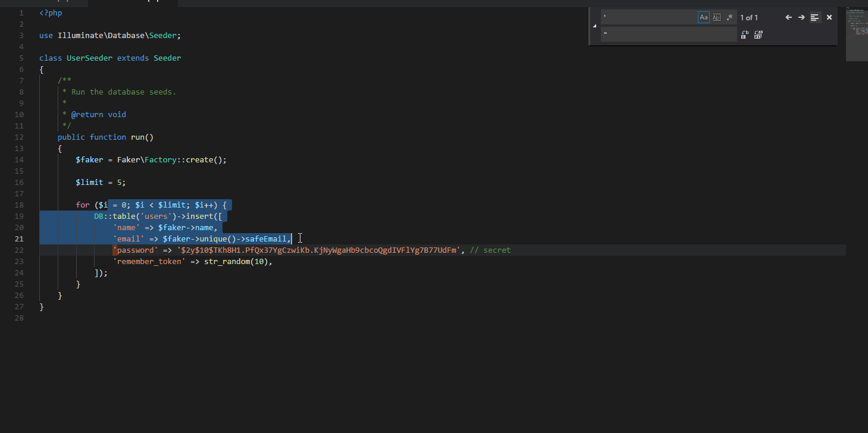Dismiss the Find and Replace widget
The image size is (868, 433).
pos(829,17)
